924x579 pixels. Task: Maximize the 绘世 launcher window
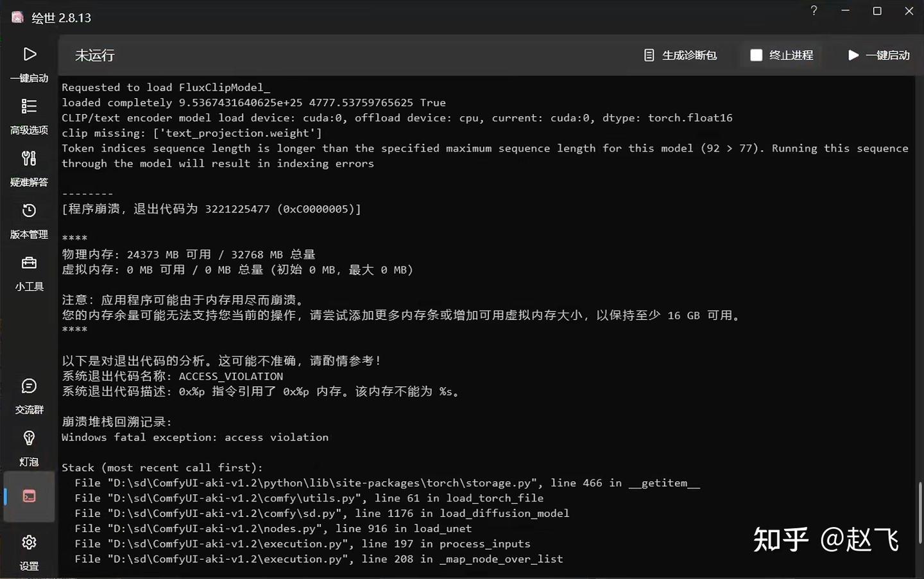(x=877, y=11)
